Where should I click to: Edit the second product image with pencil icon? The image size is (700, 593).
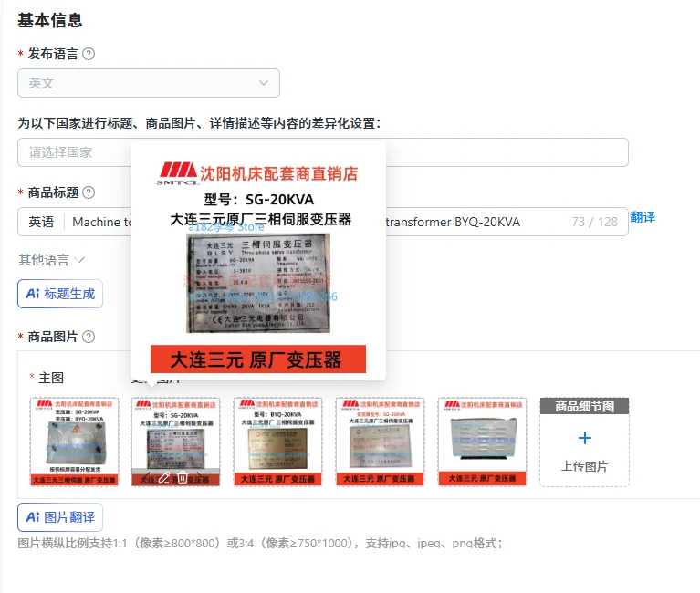coord(163,477)
